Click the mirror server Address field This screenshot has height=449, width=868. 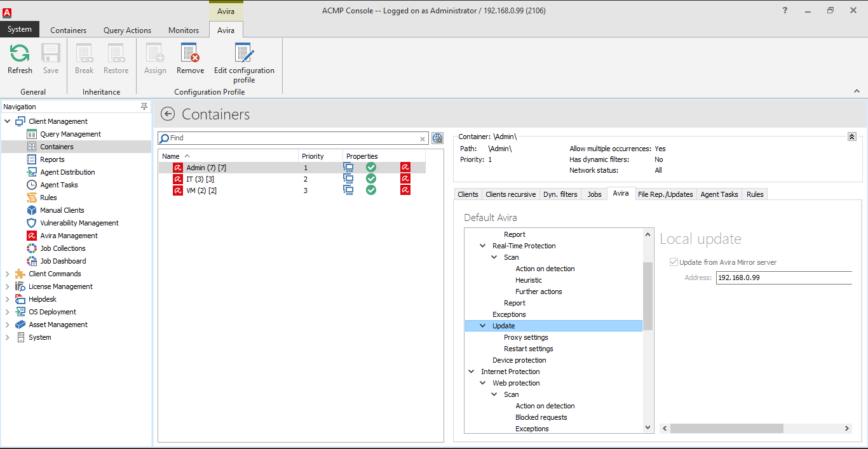pyautogui.click(x=784, y=278)
